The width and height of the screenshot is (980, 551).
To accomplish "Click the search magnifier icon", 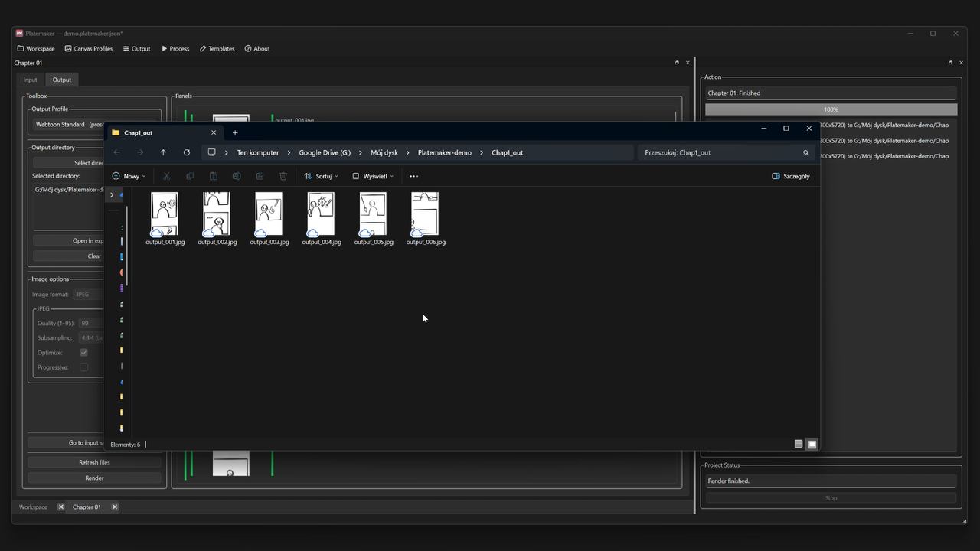I will pyautogui.click(x=805, y=152).
